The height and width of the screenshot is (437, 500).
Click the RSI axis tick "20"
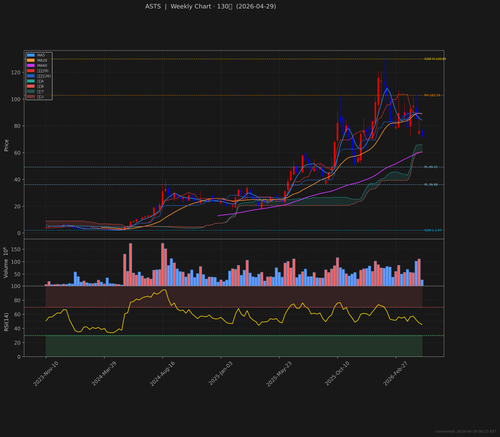coord(17,343)
